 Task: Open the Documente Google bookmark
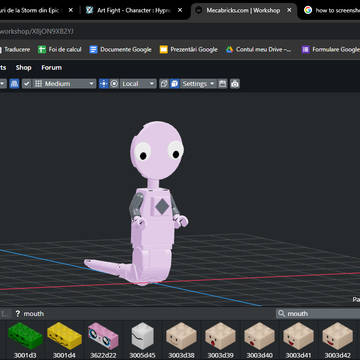(x=121, y=50)
